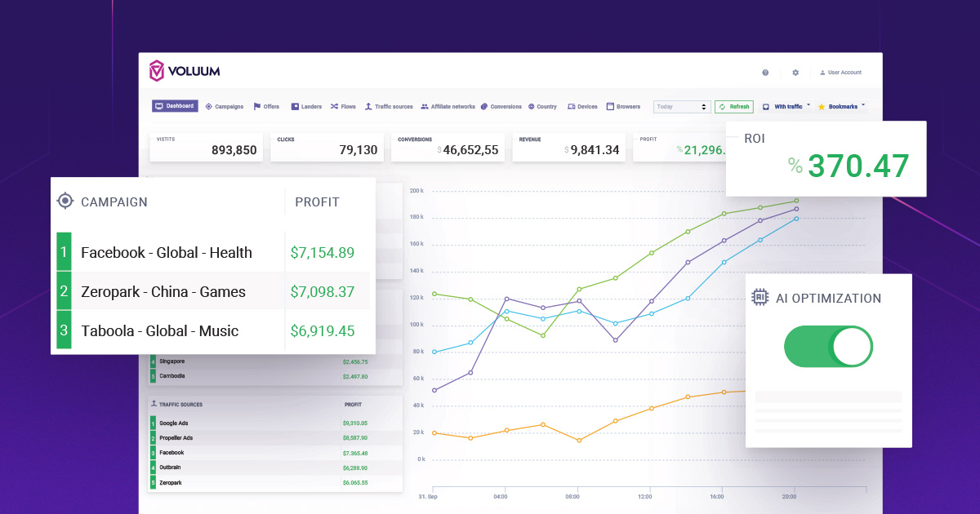Click the globe icon for Country
Viewport: 980px width, 514px height.
pos(531,107)
